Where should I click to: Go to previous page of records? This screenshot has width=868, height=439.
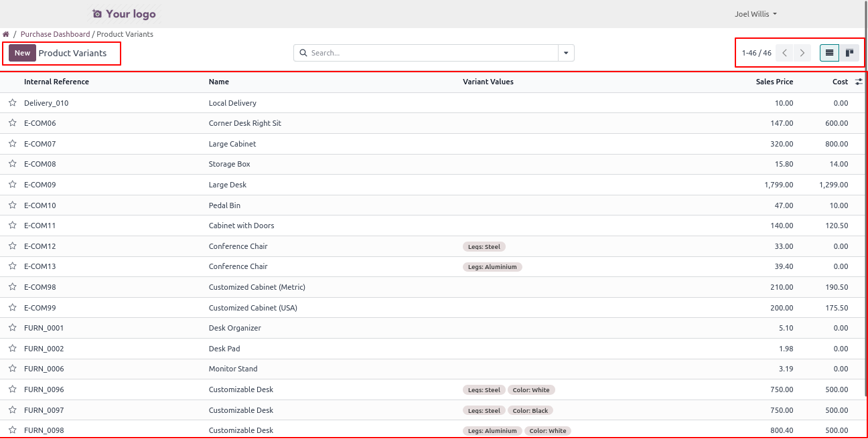[x=784, y=53]
